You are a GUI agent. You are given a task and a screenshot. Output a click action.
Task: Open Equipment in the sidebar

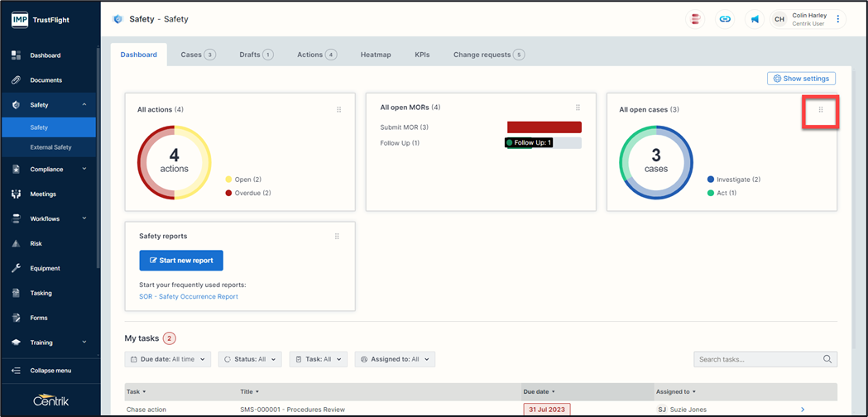tap(45, 268)
